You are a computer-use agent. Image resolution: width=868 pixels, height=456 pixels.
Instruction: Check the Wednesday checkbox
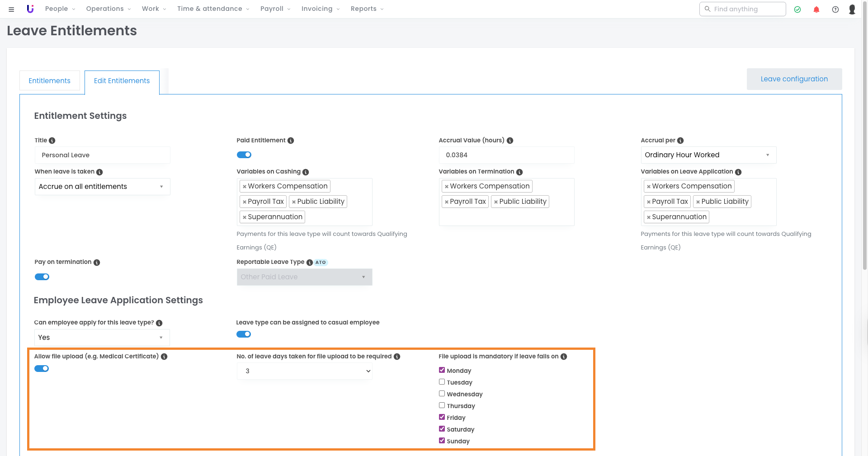click(x=442, y=394)
